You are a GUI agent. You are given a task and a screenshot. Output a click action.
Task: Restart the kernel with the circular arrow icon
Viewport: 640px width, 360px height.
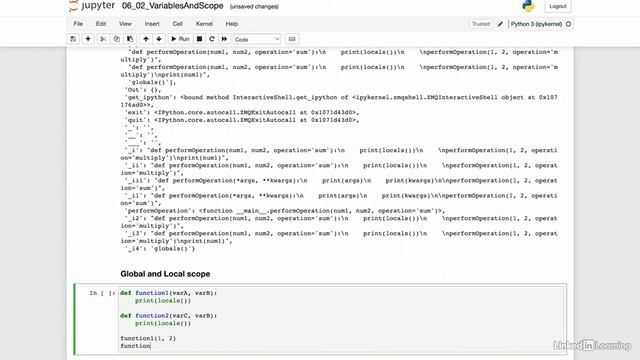pyautogui.click(x=211, y=39)
